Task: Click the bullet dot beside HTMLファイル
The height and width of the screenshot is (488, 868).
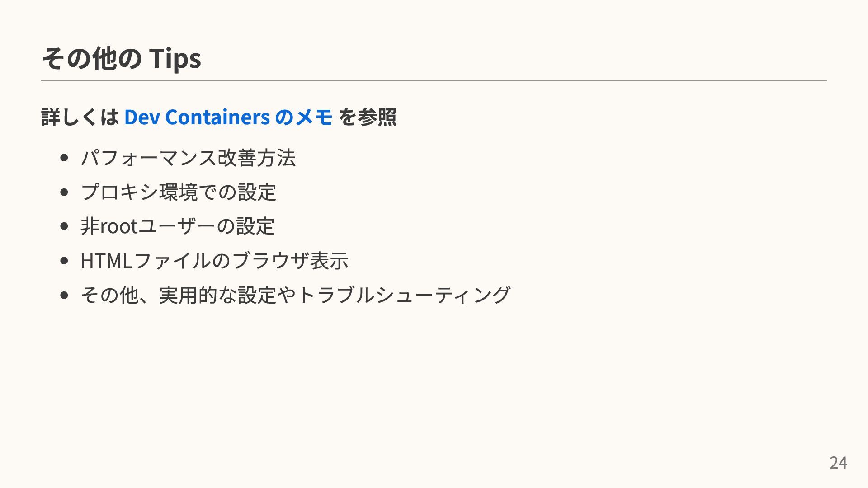Action: pyautogui.click(x=64, y=260)
